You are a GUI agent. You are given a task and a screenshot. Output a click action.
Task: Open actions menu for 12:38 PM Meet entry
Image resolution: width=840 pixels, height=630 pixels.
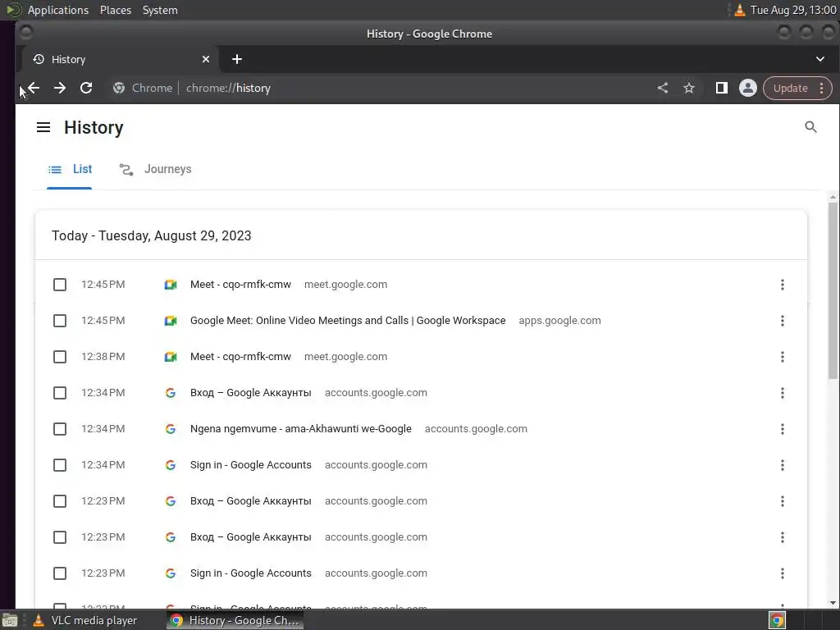pyautogui.click(x=782, y=357)
